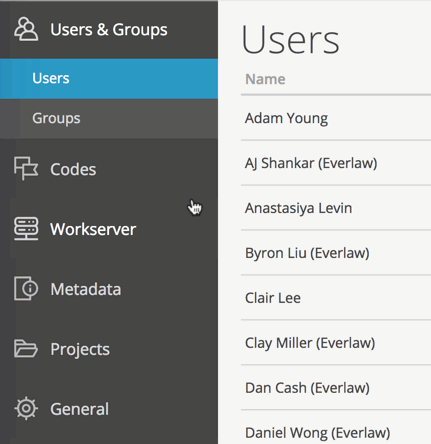Select Clay Miller (Everlaw) row
The height and width of the screenshot is (444, 431).
coord(336,343)
